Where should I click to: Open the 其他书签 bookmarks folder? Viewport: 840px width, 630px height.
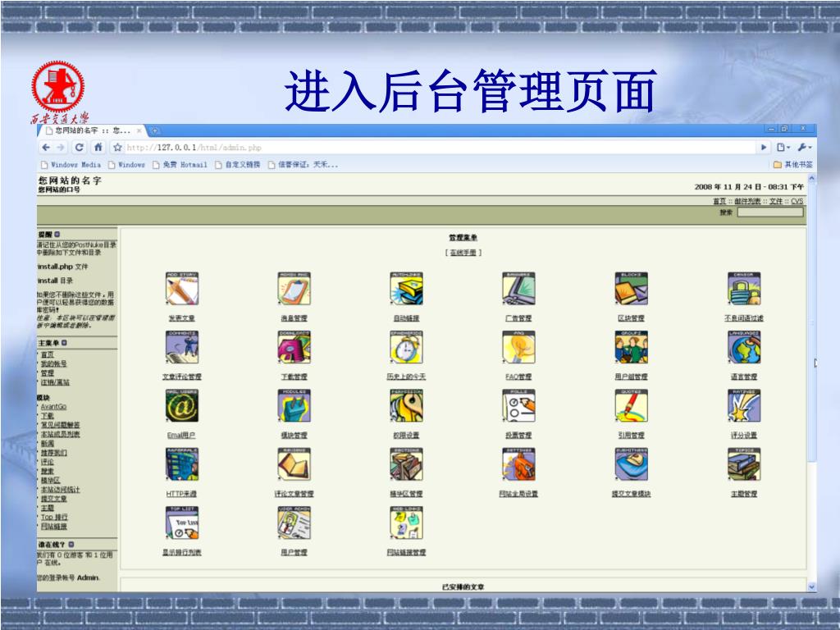click(793, 164)
